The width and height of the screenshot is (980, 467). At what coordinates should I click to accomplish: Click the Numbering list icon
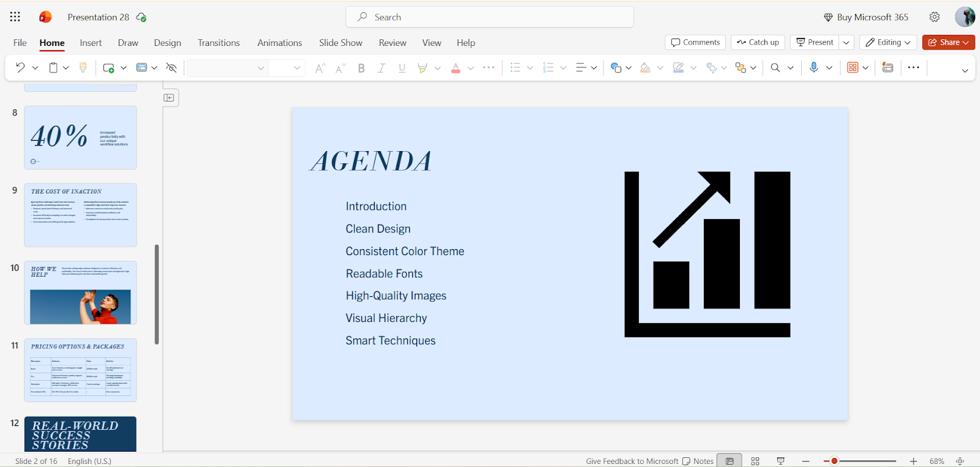548,68
